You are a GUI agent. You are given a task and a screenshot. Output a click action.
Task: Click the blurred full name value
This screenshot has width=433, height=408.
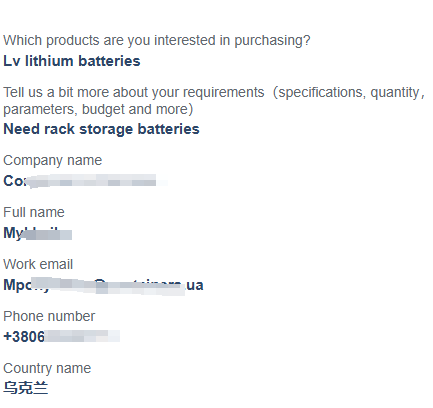click(x=38, y=233)
